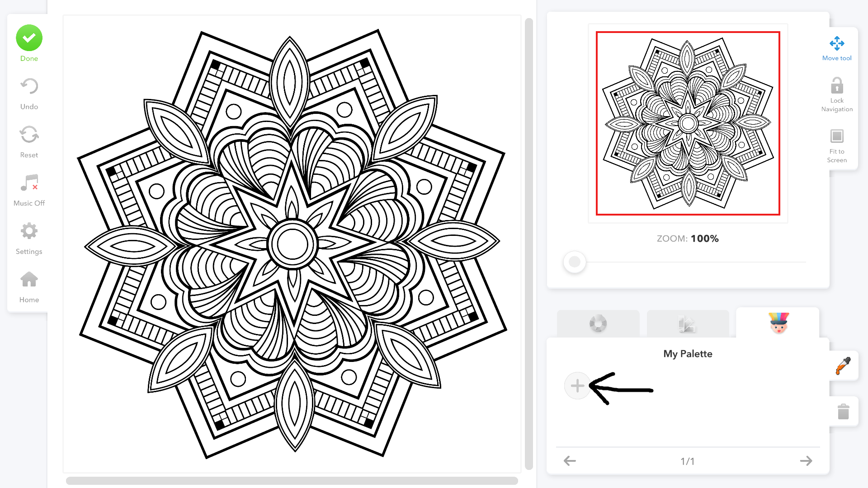Click the trash delete icon
The image size is (868, 488).
843,412
